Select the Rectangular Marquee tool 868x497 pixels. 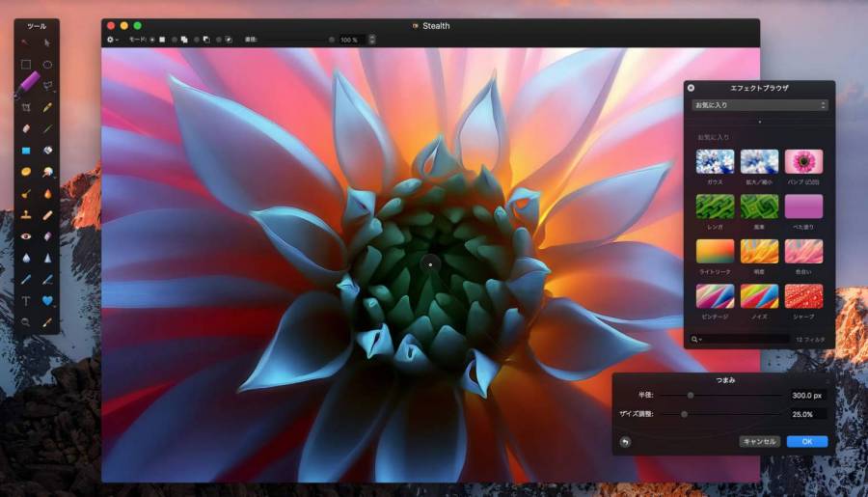[25, 65]
